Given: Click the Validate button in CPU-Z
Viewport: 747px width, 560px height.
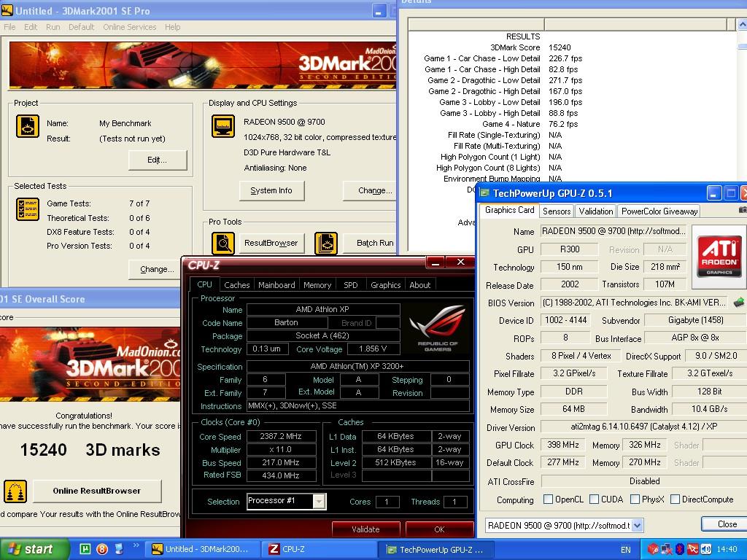Looking at the screenshot, I should pyautogui.click(x=366, y=529).
